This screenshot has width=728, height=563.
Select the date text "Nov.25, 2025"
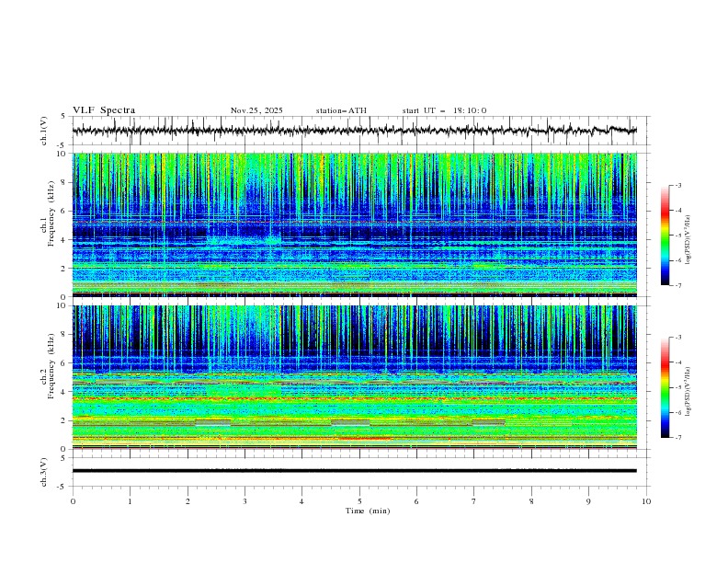[256, 110]
